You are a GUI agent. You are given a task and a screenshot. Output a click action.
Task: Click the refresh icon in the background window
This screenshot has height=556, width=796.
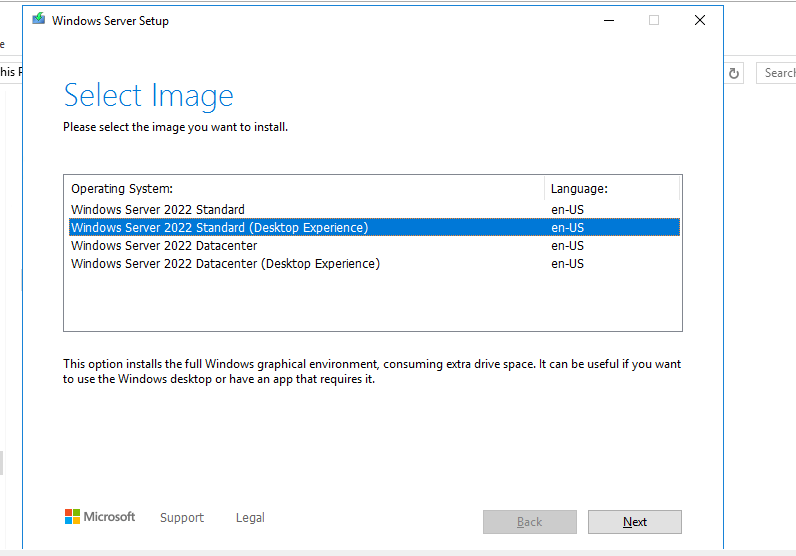click(x=735, y=73)
